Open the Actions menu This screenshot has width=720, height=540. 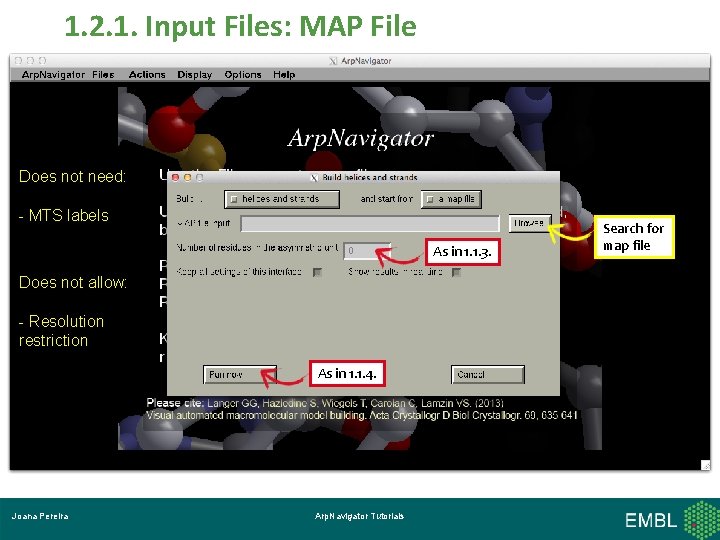click(x=147, y=74)
